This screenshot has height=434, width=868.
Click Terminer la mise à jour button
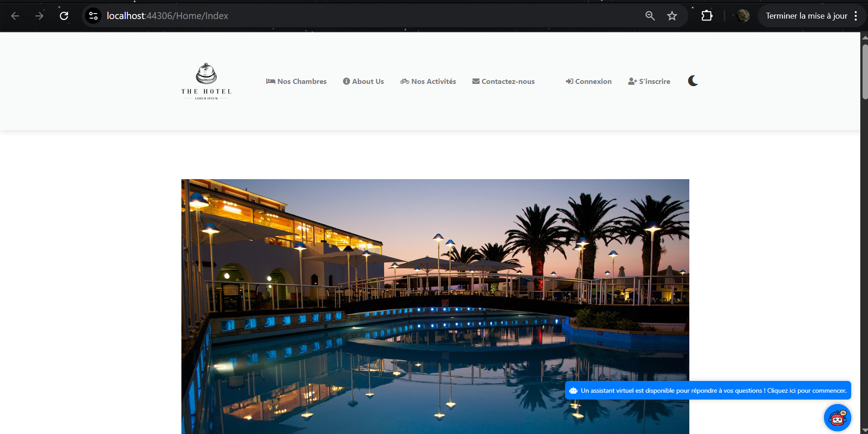[x=806, y=16]
